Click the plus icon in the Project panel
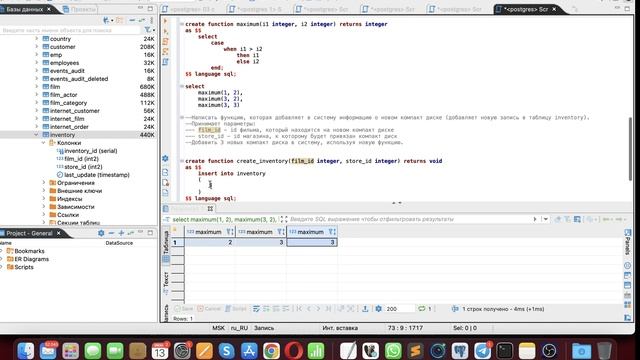The image size is (640, 360). click(x=121, y=233)
